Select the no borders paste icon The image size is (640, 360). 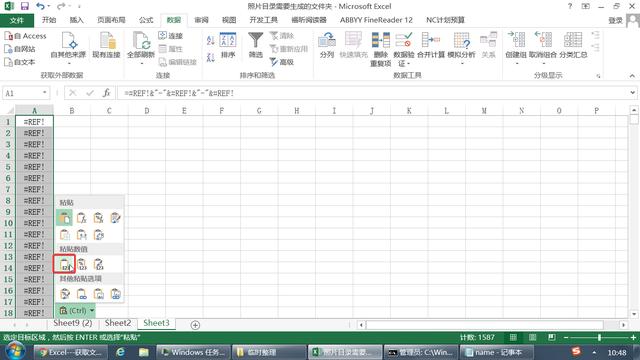64,235
